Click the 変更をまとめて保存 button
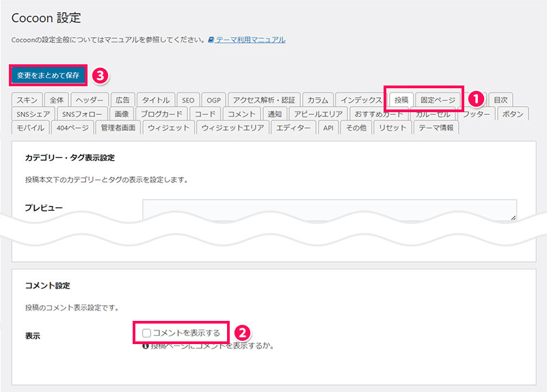 [x=48, y=75]
